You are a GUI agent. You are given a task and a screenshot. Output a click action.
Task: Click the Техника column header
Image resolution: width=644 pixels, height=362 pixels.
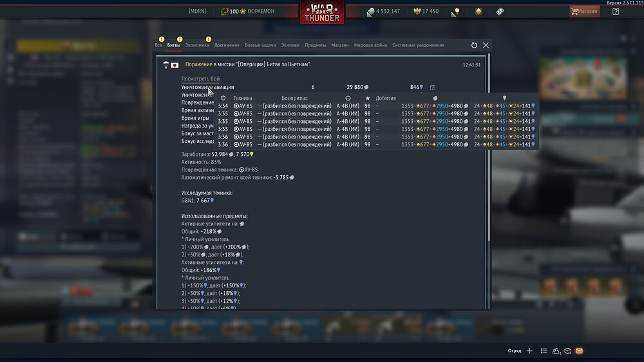pos(243,98)
